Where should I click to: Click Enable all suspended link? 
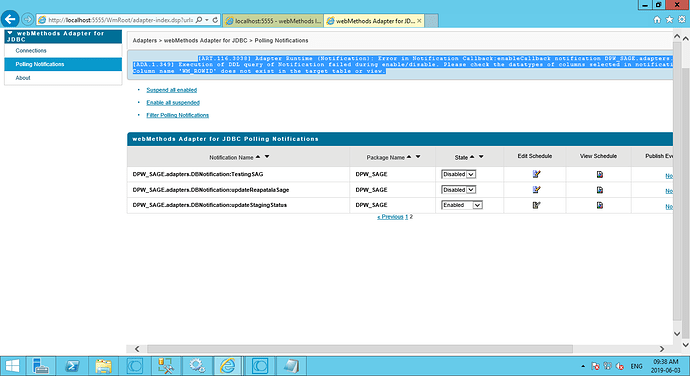pyautogui.click(x=173, y=103)
